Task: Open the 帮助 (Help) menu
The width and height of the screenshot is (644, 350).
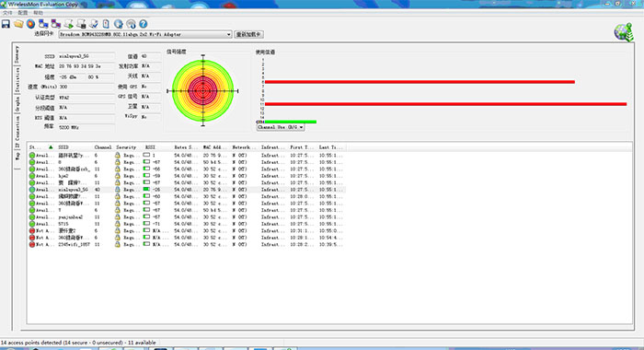Action: click(x=39, y=13)
